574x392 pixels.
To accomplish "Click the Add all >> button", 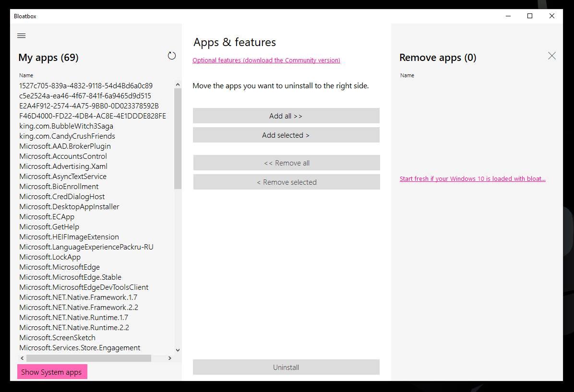I will point(286,116).
